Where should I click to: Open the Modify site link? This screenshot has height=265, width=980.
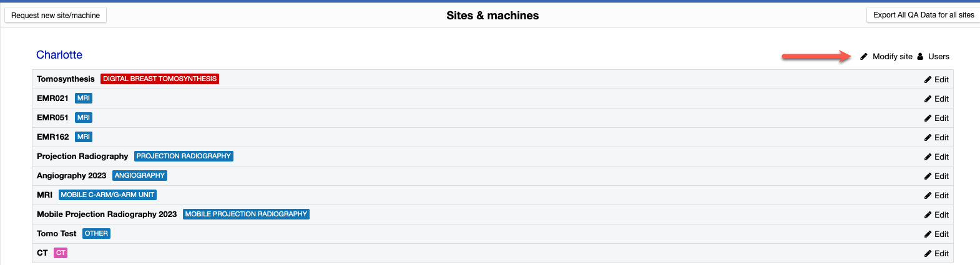click(892, 57)
